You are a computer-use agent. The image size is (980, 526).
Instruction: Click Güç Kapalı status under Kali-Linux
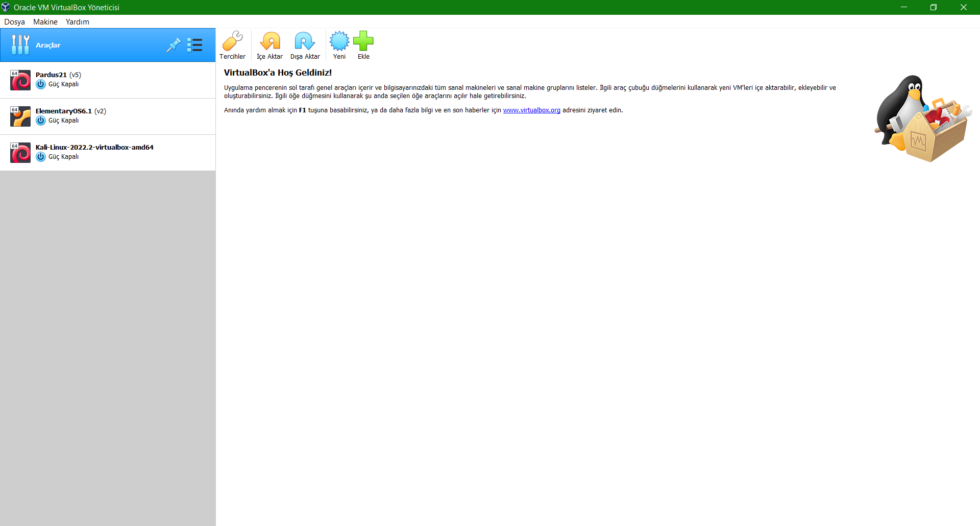63,157
